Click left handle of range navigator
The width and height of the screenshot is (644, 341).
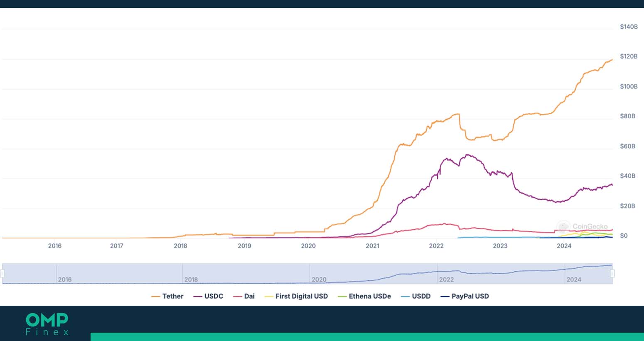2,274
